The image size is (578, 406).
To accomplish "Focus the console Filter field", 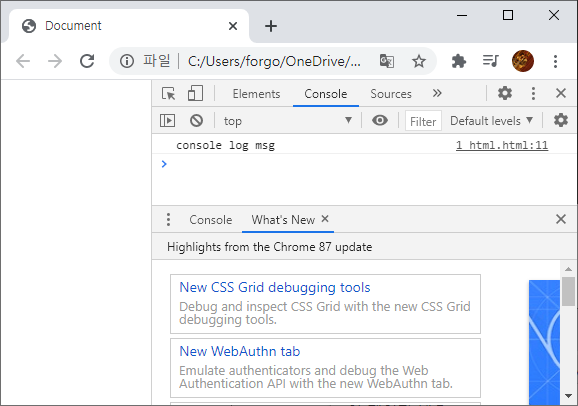I will click(423, 121).
